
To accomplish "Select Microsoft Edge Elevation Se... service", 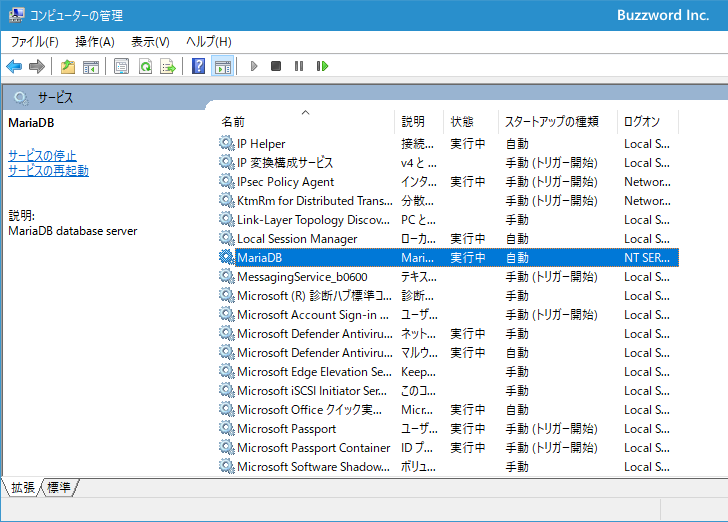I will [x=314, y=372].
